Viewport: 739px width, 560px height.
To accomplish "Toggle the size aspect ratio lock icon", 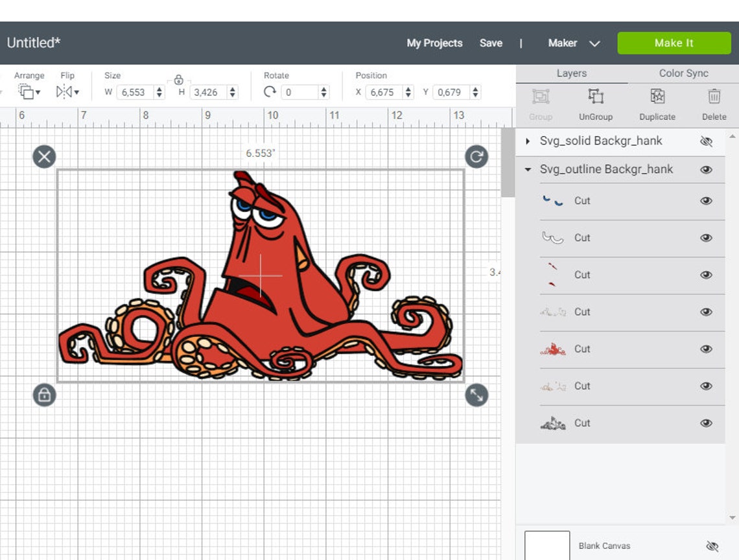I will [178, 80].
